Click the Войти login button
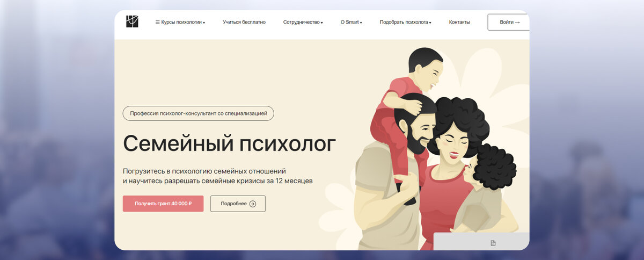This screenshot has width=644, height=260. 509,22
